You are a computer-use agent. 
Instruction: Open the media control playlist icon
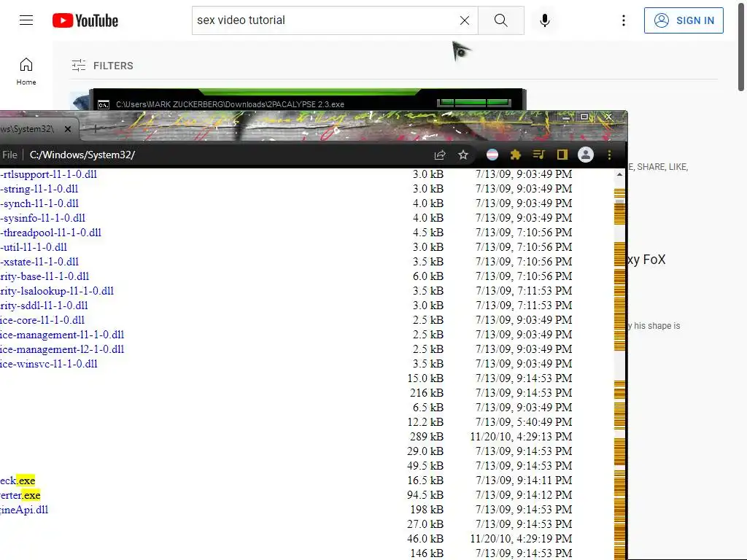pyautogui.click(x=539, y=155)
